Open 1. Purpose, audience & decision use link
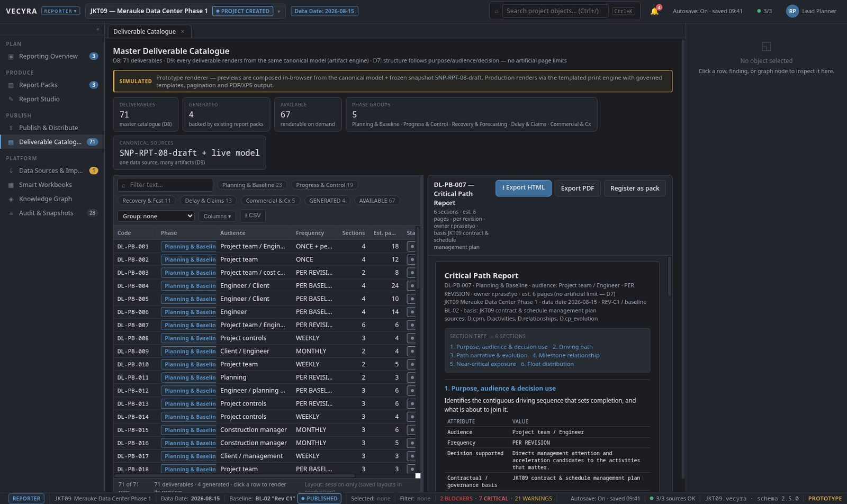The height and width of the screenshot is (504, 847). pyautogui.click(x=499, y=347)
